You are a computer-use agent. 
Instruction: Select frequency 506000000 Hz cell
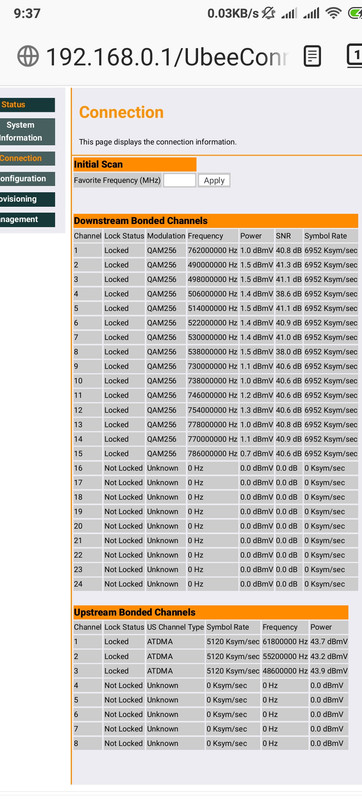212,294
